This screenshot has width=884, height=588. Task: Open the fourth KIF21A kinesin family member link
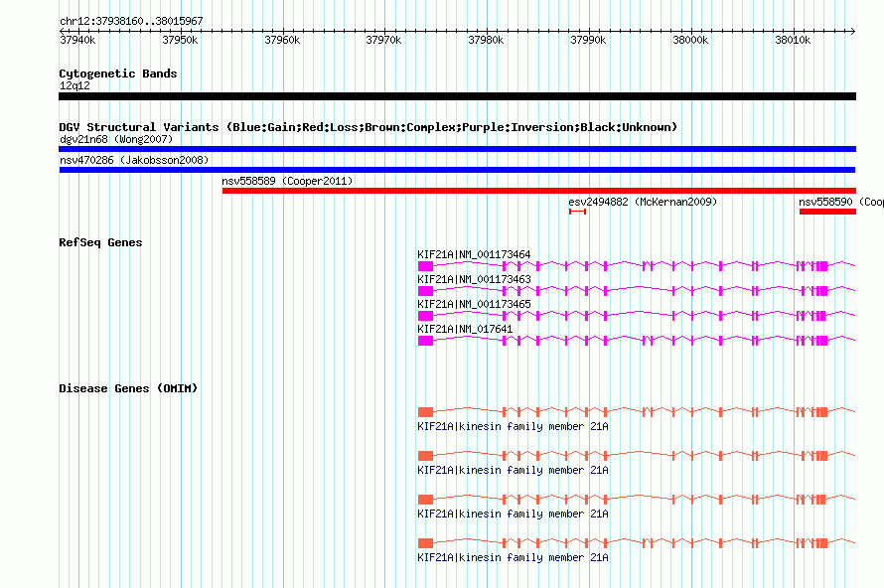tap(514, 557)
